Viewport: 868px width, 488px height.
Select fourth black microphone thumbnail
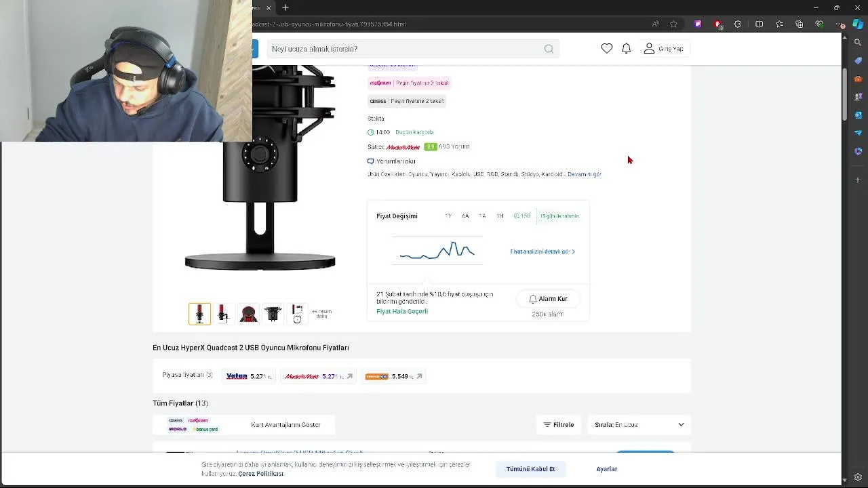[x=273, y=314]
